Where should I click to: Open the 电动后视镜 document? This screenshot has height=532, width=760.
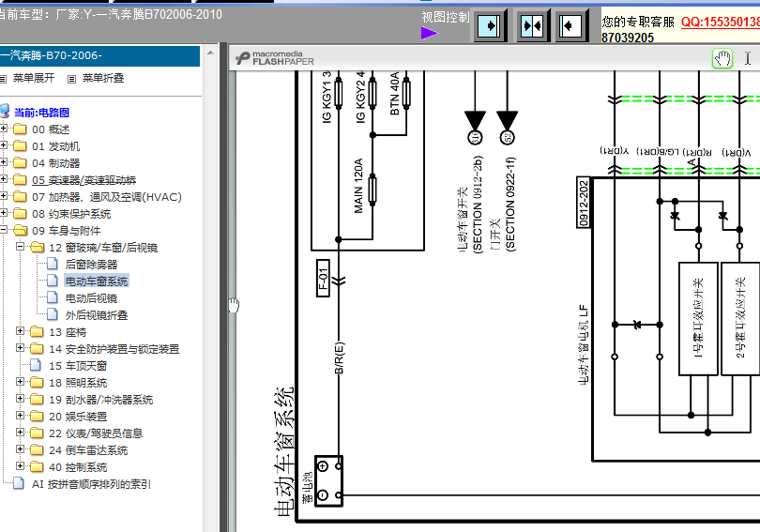click(x=91, y=298)
